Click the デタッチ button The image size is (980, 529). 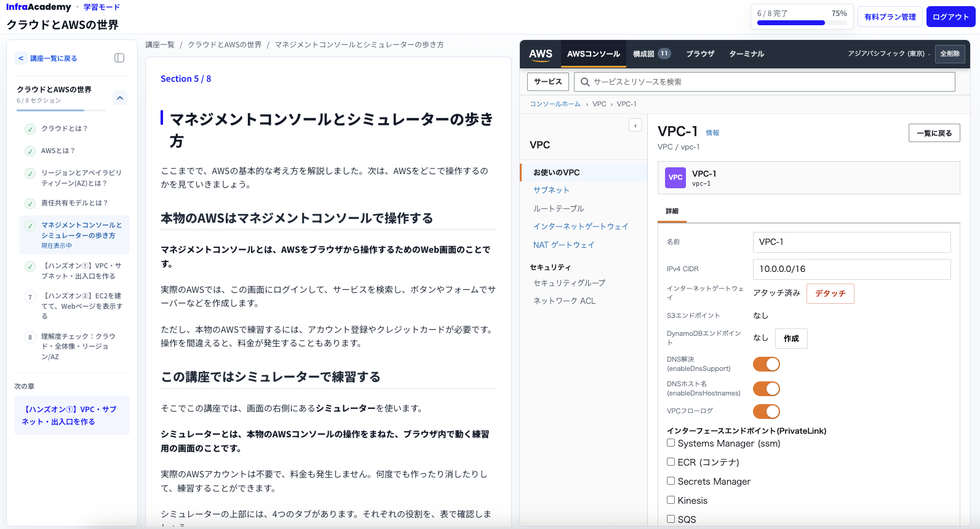coord(830,293)
